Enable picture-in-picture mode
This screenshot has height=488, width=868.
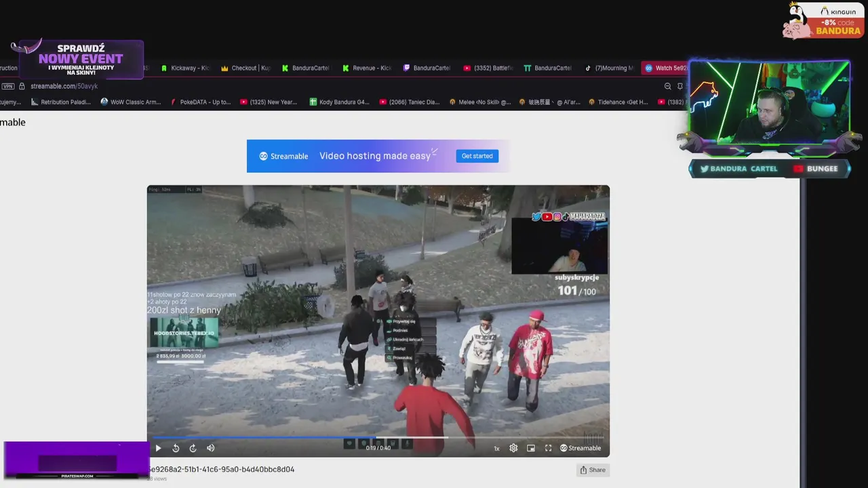pyautogui.click(x=531, y=448)
